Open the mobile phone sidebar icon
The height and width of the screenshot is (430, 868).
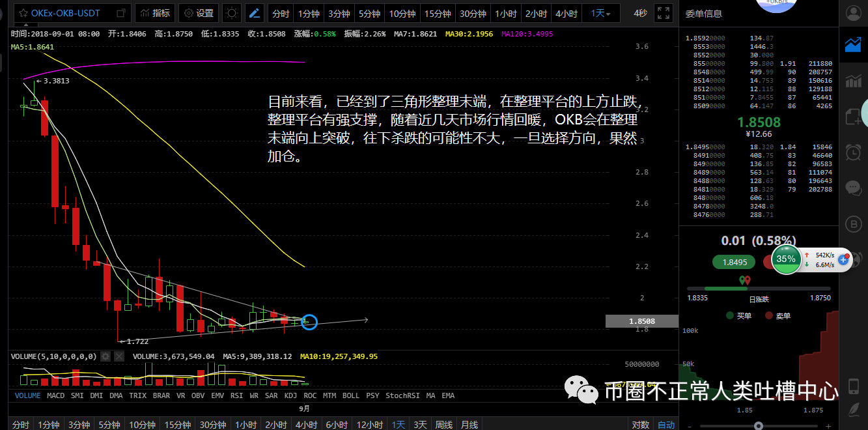click(x=853, y=386)
